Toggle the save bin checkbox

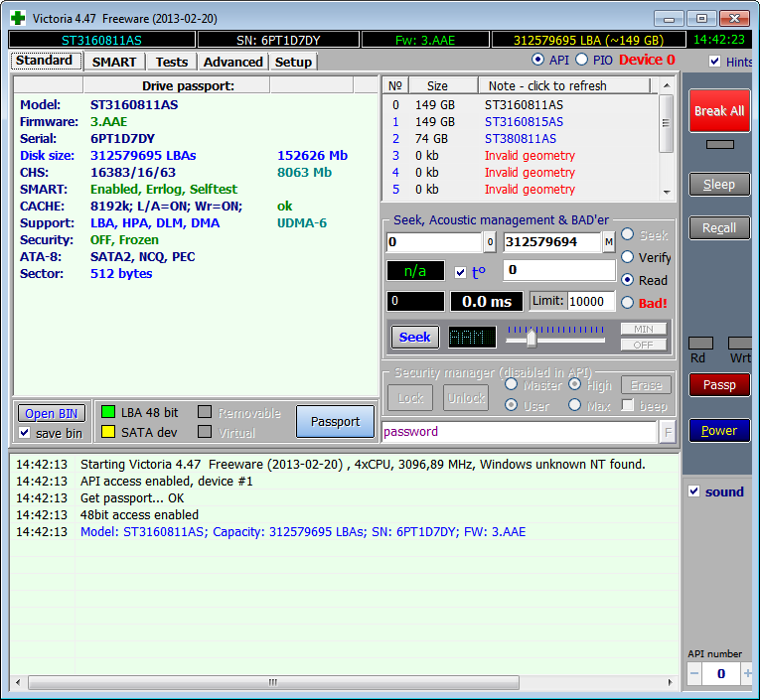[x=25, y=433]
